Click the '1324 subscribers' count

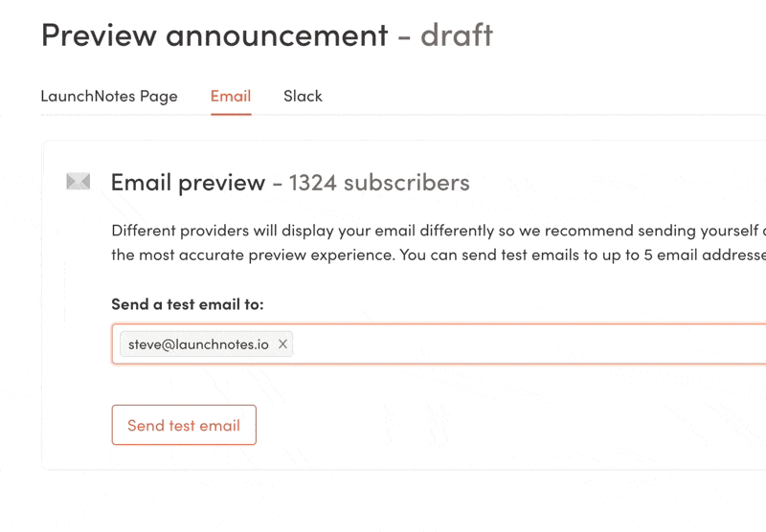[379, 182]
